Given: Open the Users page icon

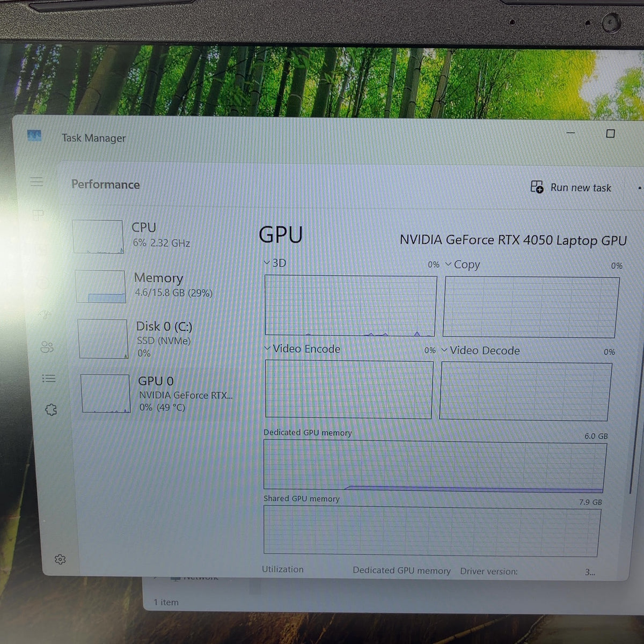Looking at the screenshot, I should [x=47, y=347].
